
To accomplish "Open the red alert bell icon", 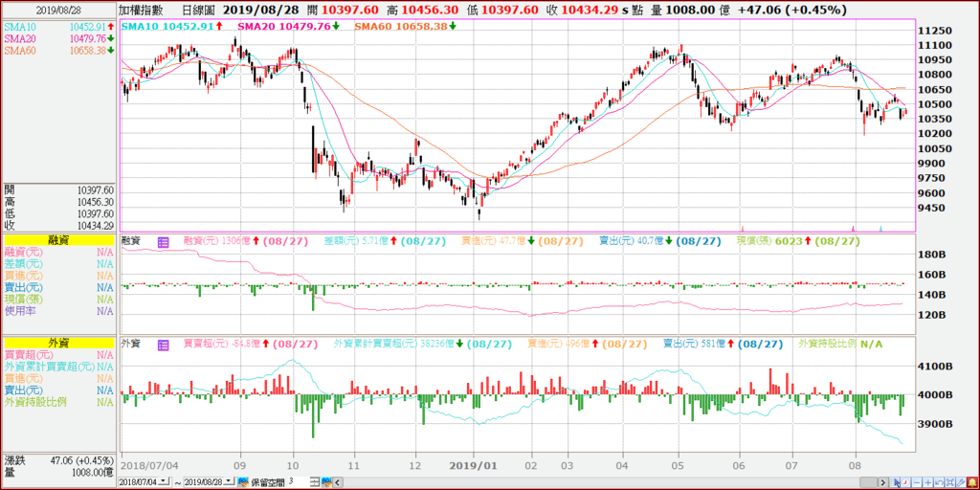I will pyautogui.click(x=972, y=482).
